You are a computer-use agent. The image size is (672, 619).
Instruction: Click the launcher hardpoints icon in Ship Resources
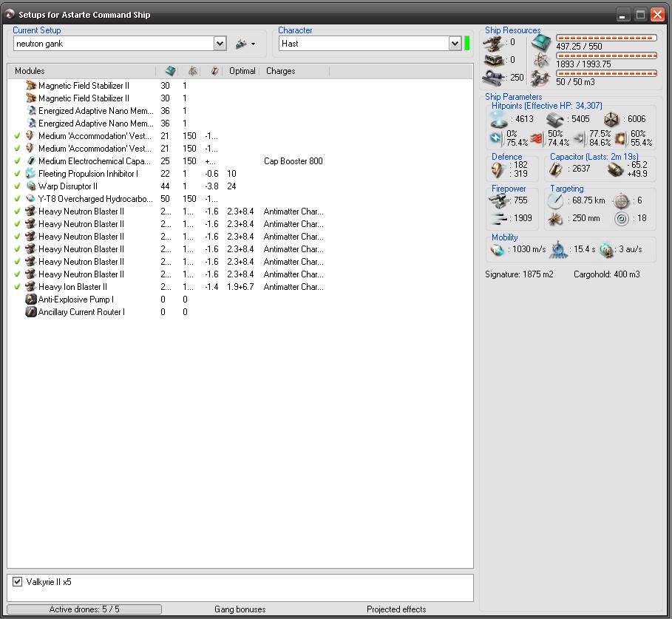tap(493, 61)
